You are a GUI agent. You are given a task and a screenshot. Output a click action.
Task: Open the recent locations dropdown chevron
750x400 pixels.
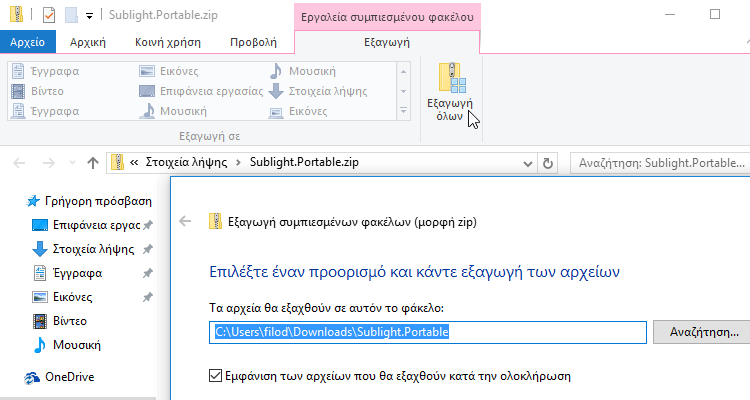72,163
